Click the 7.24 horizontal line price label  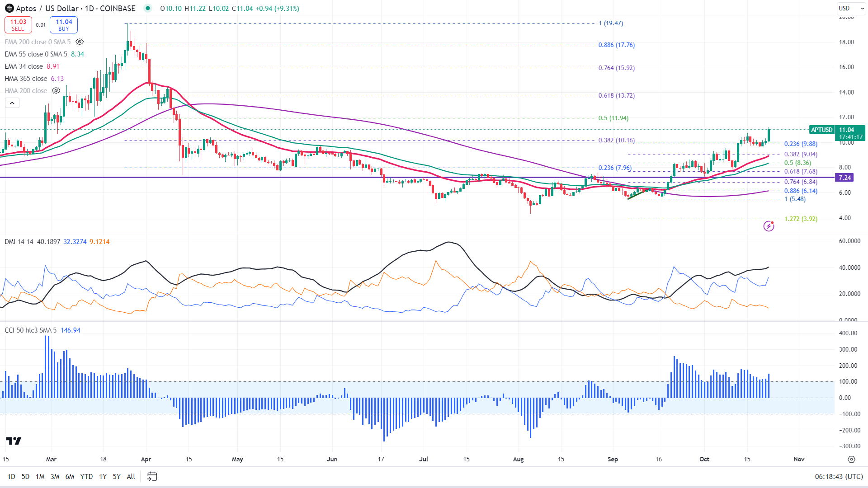pyautogui.click(x=844, y=178)
